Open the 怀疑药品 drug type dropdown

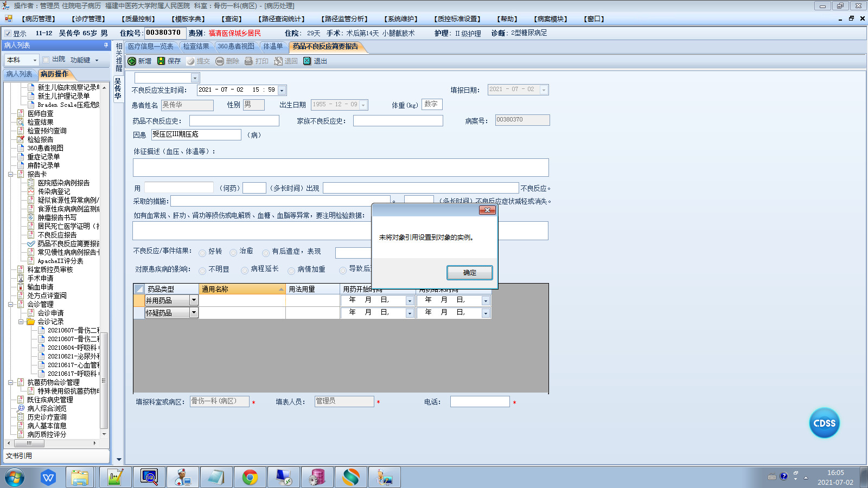(194, 313)
